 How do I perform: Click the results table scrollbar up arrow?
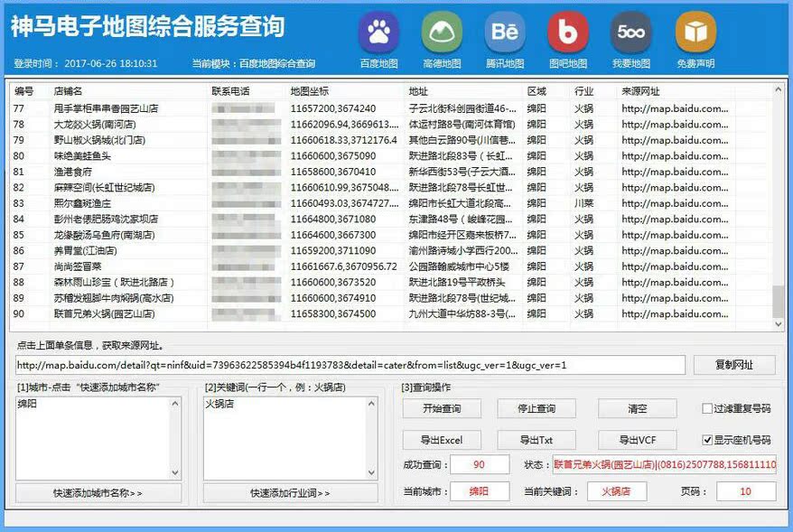[779, 89]
